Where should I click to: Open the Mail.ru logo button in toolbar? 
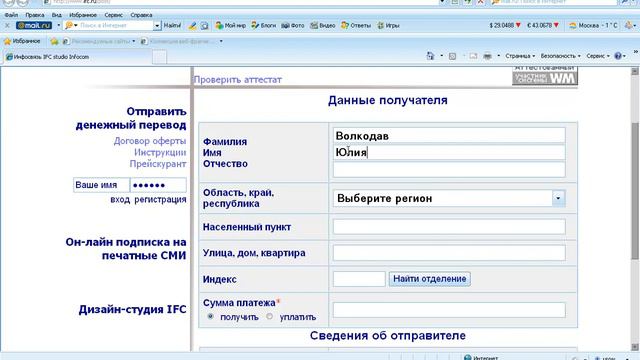pos(34,25)
